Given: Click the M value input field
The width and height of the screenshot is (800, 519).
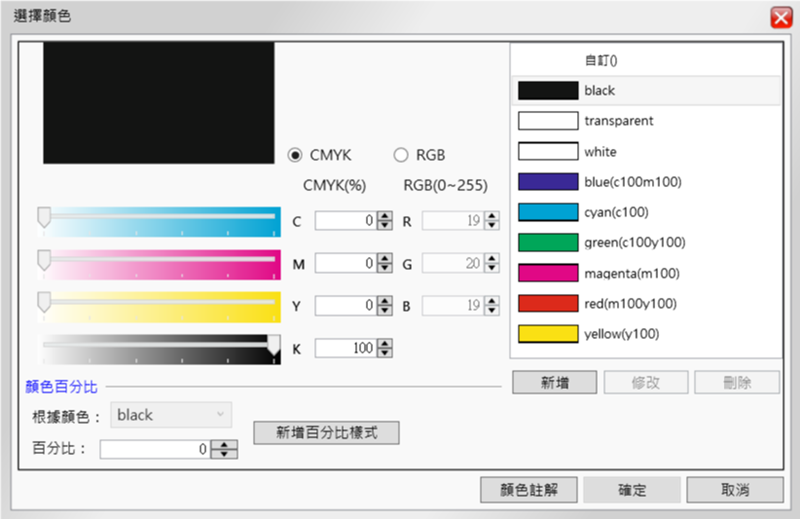Looking at the screenshot, I should point(346,263).
